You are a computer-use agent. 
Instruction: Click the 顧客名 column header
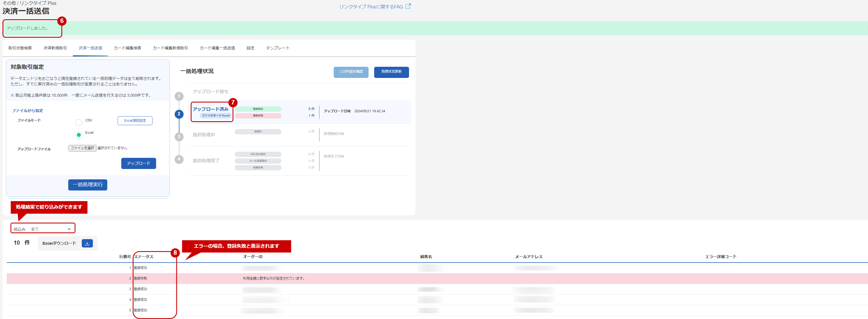tap(426, 257)
